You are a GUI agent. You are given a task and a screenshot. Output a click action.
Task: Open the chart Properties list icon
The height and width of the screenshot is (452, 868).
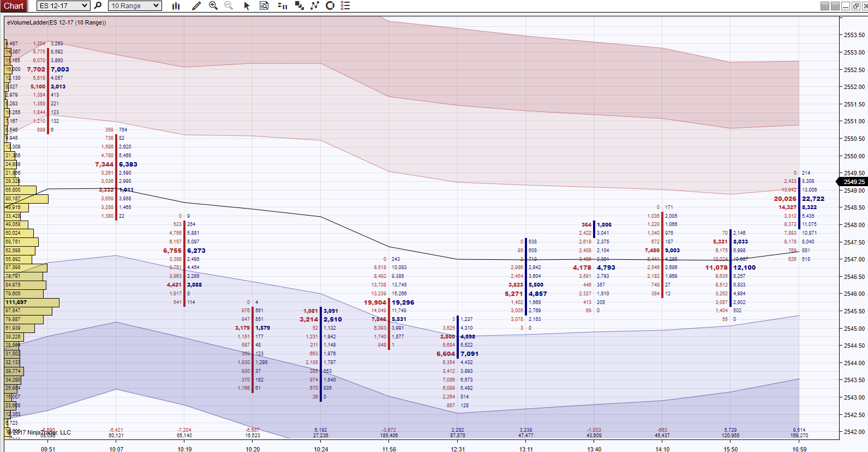pyautogui.click(x=345, y=5)
